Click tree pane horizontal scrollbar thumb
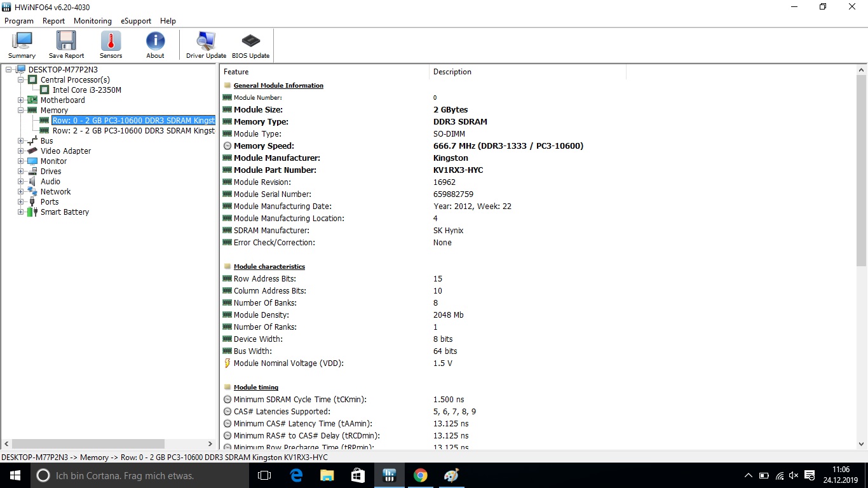Image resolution: width=868 pixels, height=488 pixels. point(88,444)
